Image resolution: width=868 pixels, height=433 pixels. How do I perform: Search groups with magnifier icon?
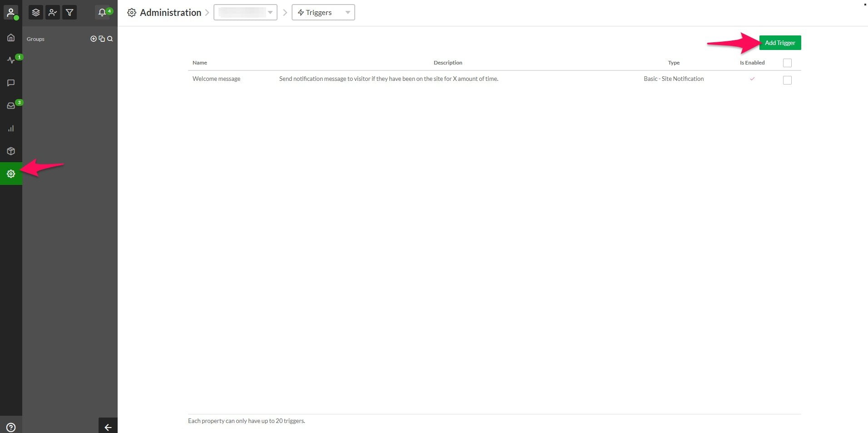click(110, 39)
